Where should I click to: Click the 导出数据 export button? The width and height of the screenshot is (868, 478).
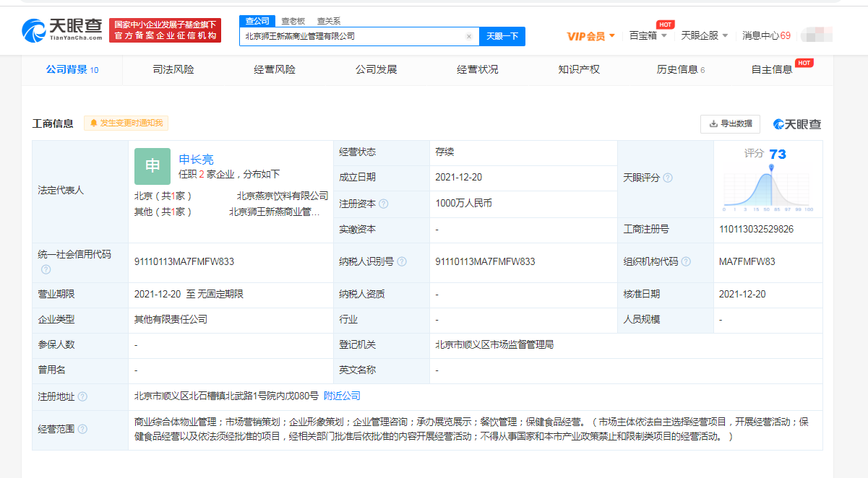730,123
